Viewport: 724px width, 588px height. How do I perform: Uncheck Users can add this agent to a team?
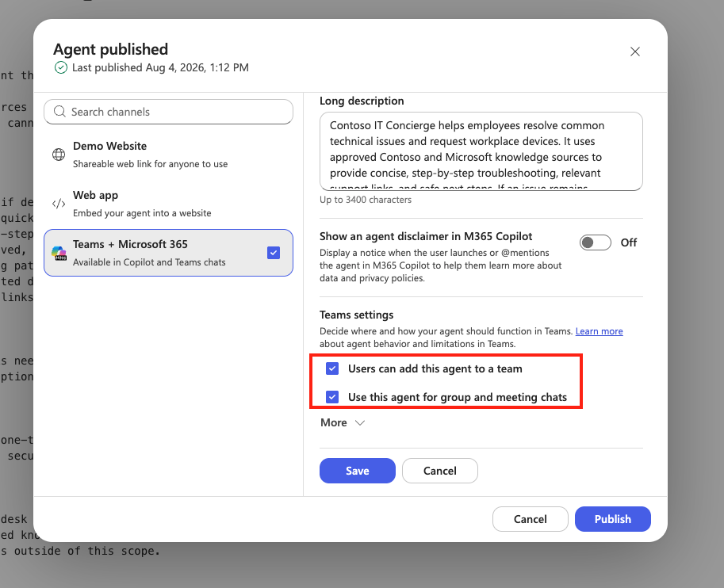pos(332,368)
